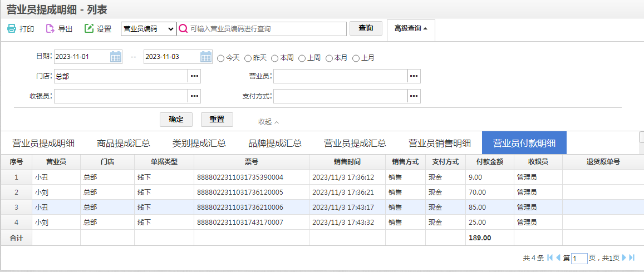The width and height of the screenshot is (644, 272).
Task: Click the 支付方式 filter input field
Action: click(341, 96)
